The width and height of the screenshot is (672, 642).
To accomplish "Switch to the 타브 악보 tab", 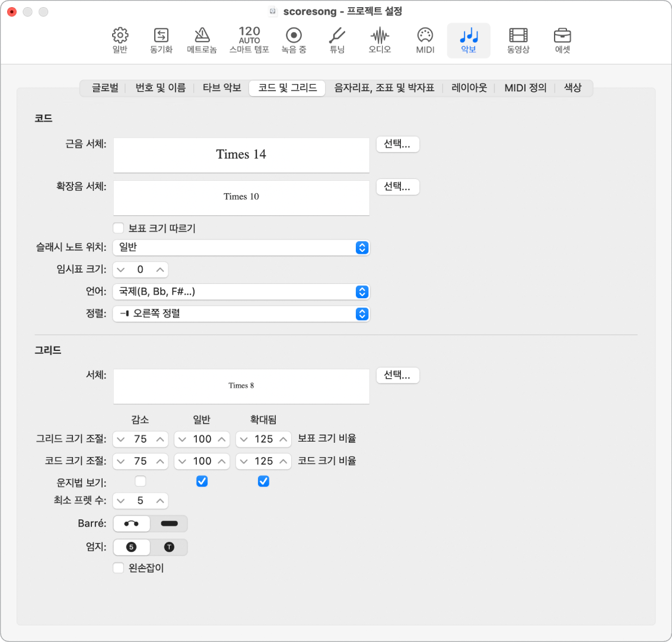I will [x=222, y=88].
